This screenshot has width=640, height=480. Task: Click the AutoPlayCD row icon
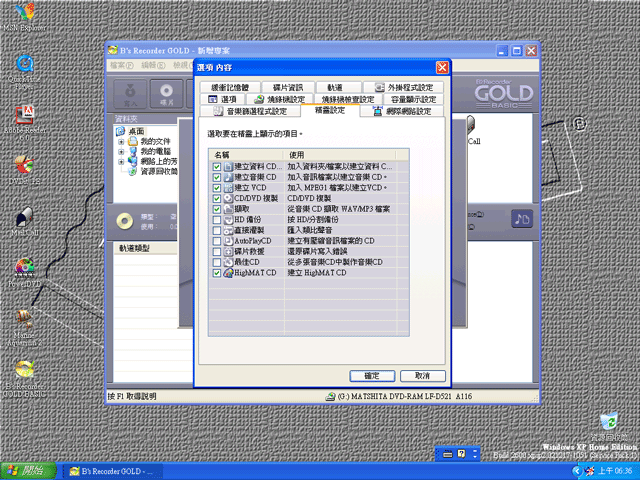(x=228, y=241)
